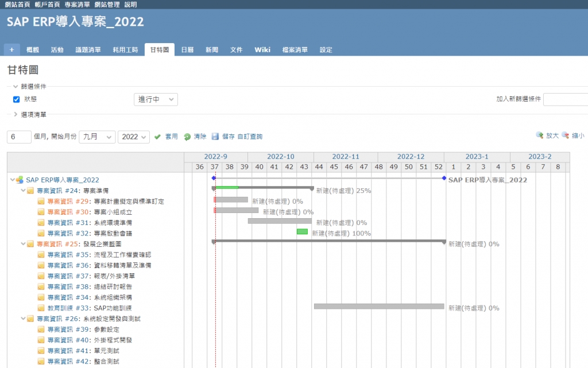Switch to the 議題清單 tab
The height and width of the screenshot is (368, 588).
(x=88, y=50)
